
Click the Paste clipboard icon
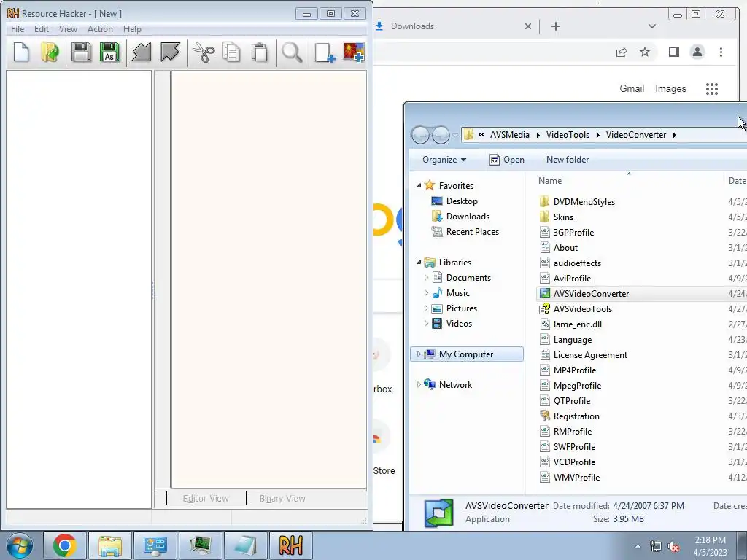260,52
